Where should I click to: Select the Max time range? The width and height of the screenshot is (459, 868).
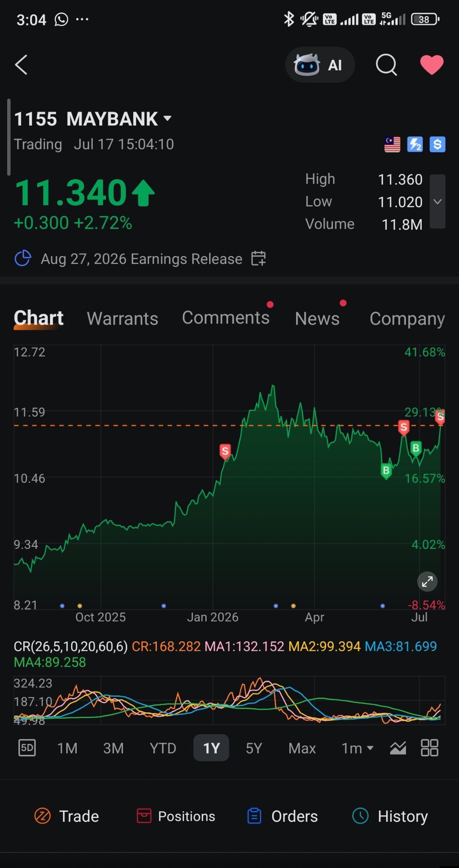302,748
